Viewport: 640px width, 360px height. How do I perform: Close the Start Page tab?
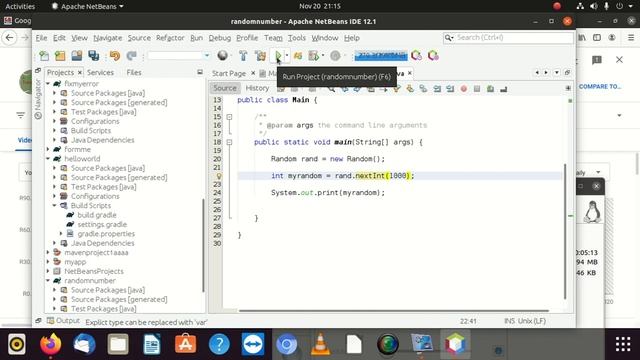click(x=253, y=73)
